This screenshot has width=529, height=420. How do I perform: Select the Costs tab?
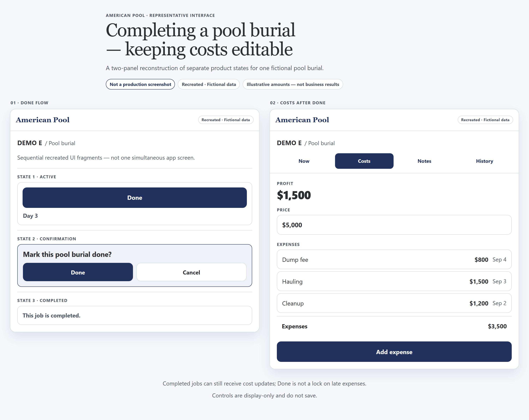pos(364,161)
